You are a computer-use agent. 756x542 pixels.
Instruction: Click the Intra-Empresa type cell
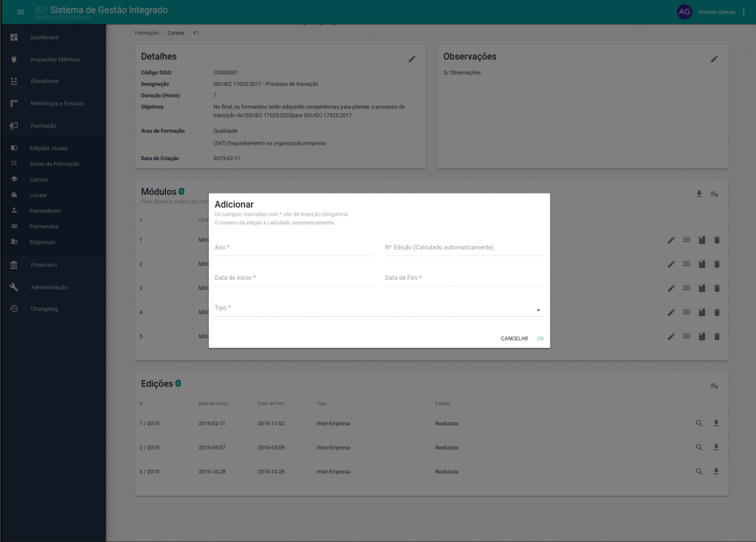(x=333, y=447)
